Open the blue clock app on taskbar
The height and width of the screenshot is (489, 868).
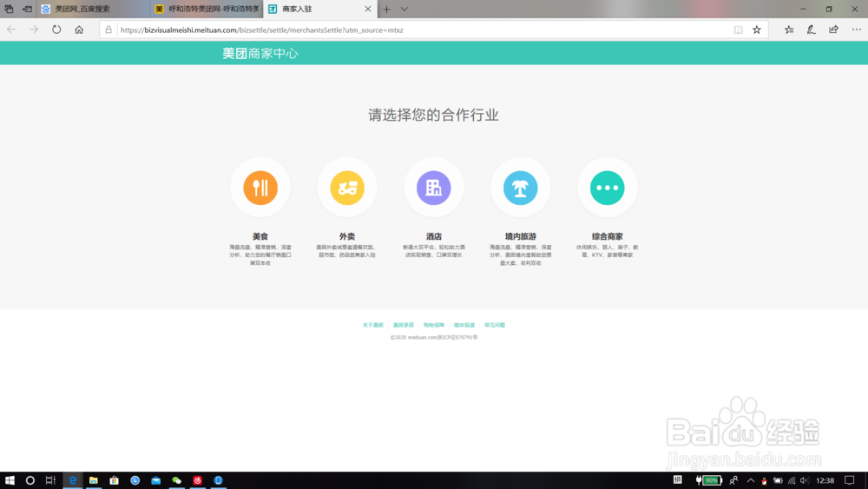(x=135, y=480)
